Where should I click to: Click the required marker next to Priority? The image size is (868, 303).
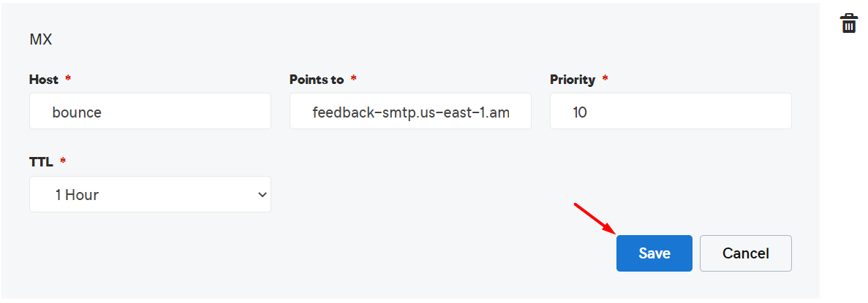[605, 78]
